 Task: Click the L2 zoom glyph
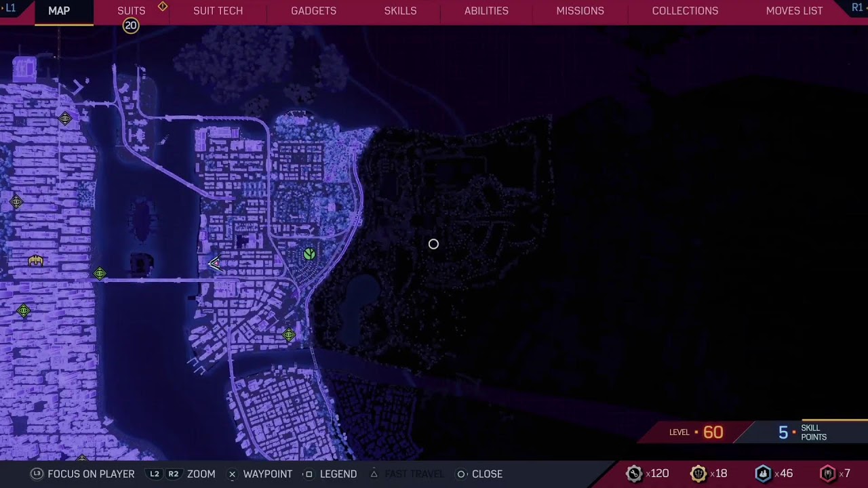[x=155, y=474]
